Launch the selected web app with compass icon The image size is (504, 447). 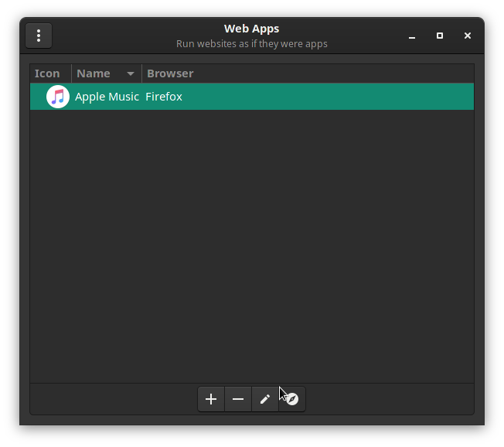tap(292, 399)
